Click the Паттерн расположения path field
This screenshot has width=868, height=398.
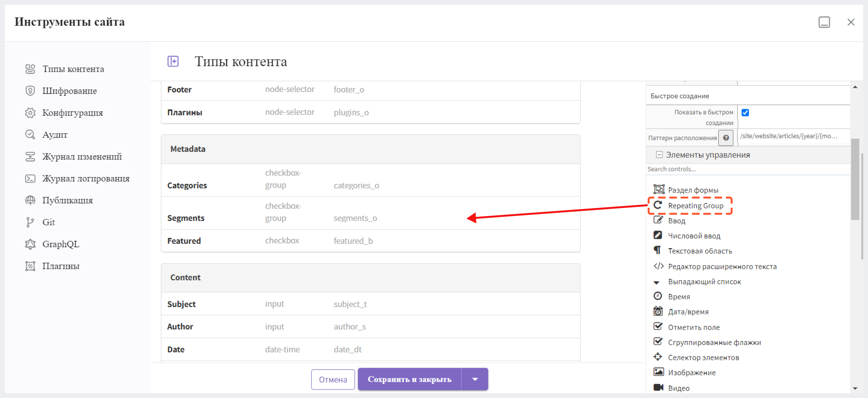pos(793,136)
